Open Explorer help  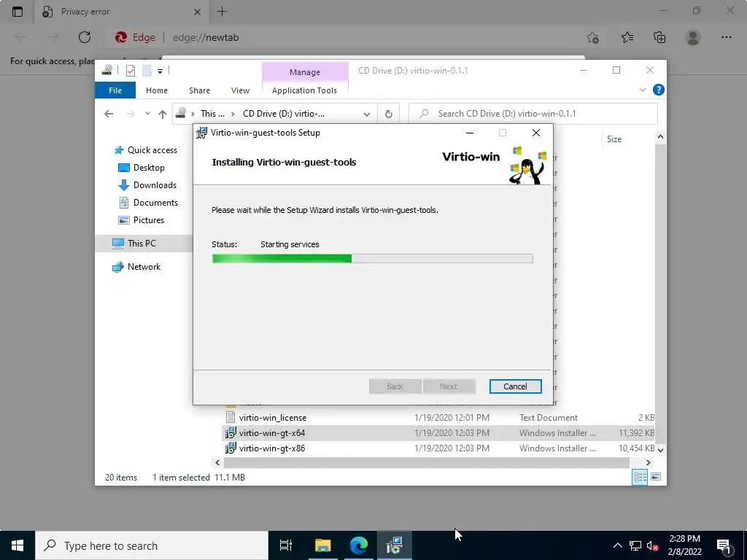(658, 90)
